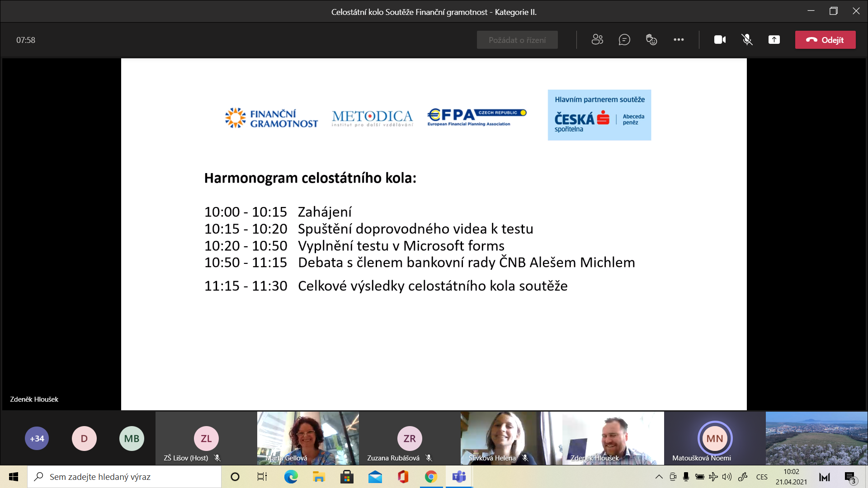The height and width of the screenshot is (488, 868).
Task: Select the Zuzana Rubášová tile
Action: click(x=410, y=438)
